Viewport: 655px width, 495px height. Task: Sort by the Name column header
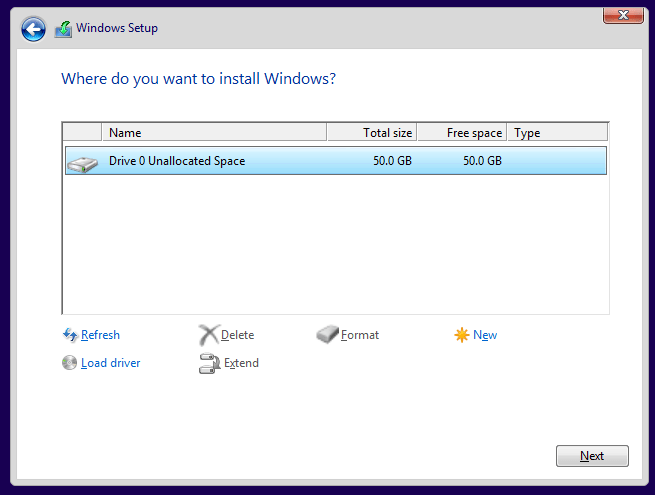point(214,132)
